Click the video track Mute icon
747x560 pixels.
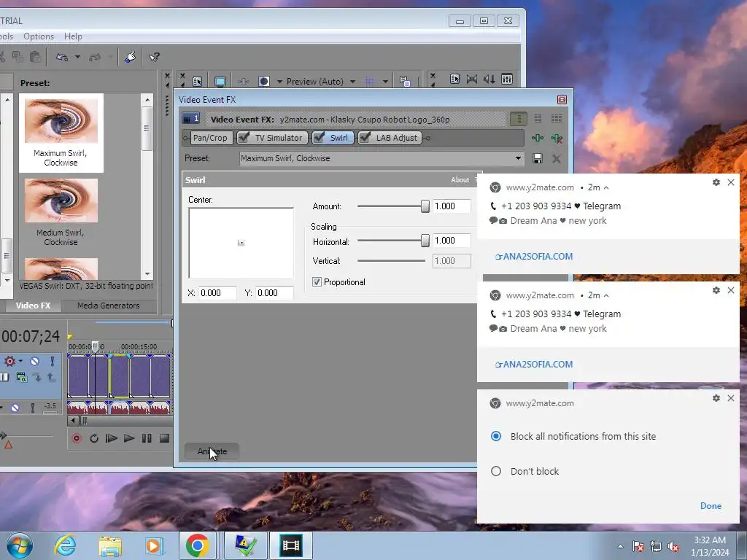[35, 362]
